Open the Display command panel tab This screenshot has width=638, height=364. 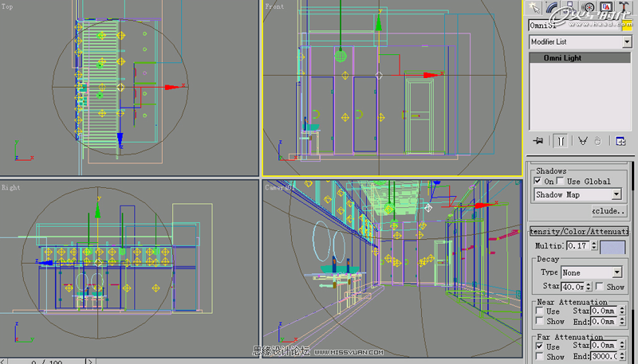(x=606, y=7)
